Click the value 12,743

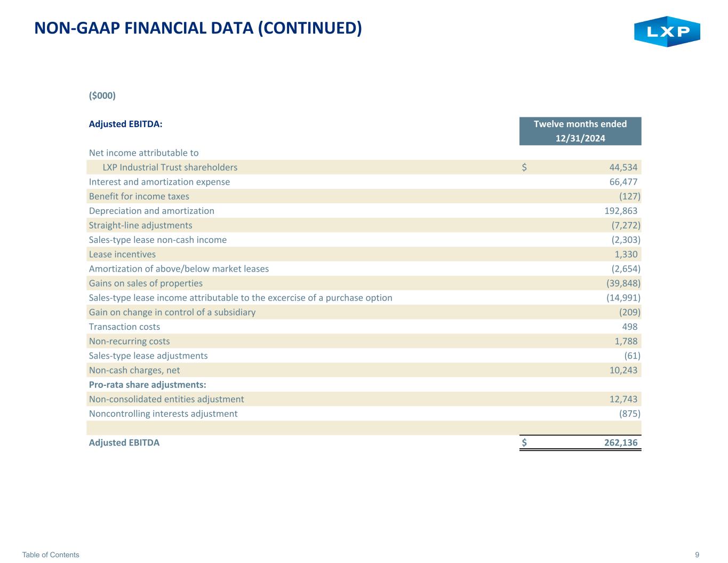coord(623,399)
